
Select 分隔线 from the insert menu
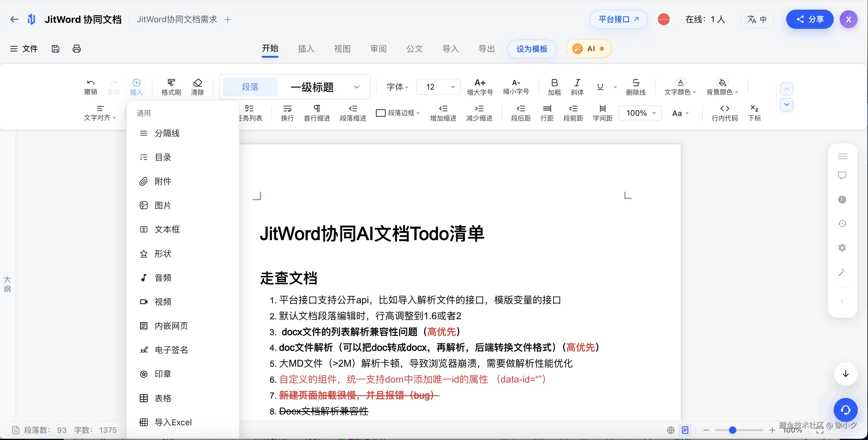[x=183, y=133]
